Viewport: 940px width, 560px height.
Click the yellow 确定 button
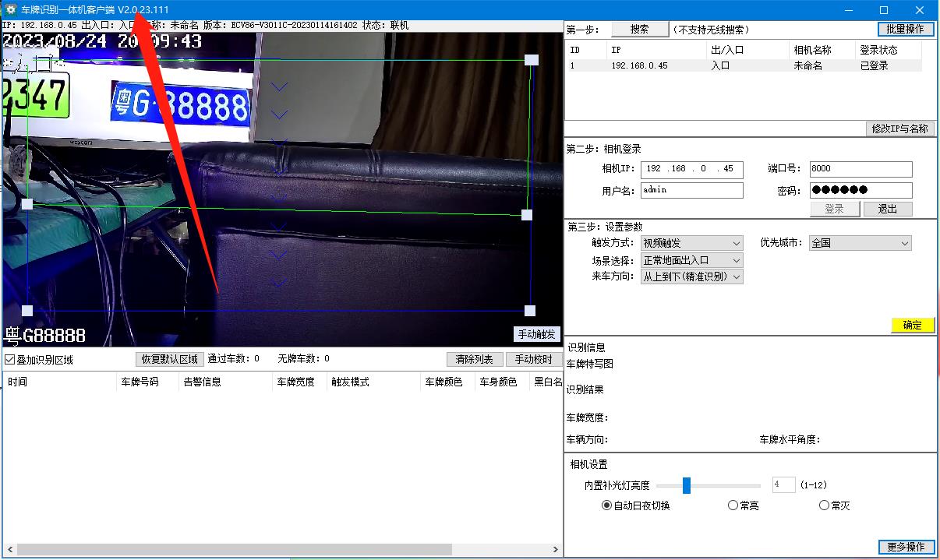click(912, 326)
